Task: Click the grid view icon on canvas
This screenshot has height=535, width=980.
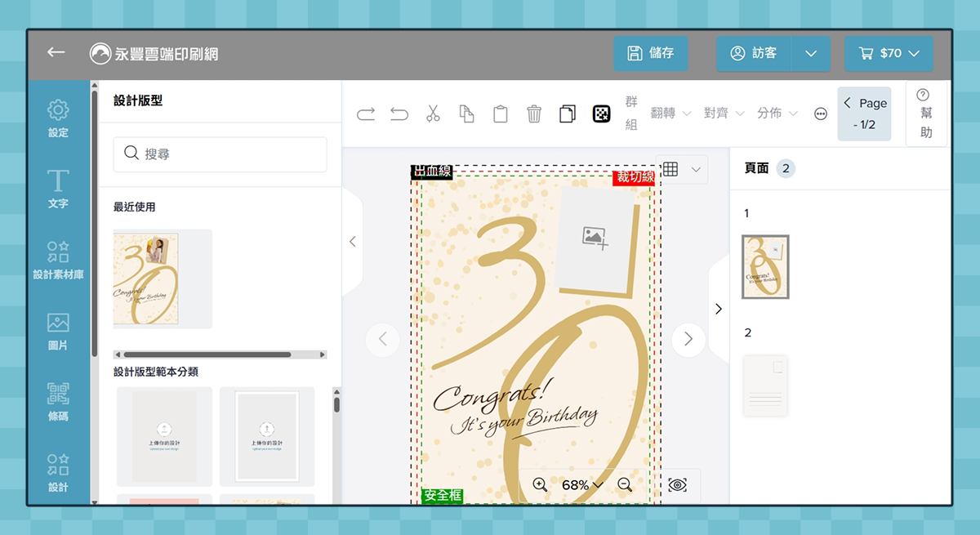Action: pyautogui.click(x=670, y=169)
